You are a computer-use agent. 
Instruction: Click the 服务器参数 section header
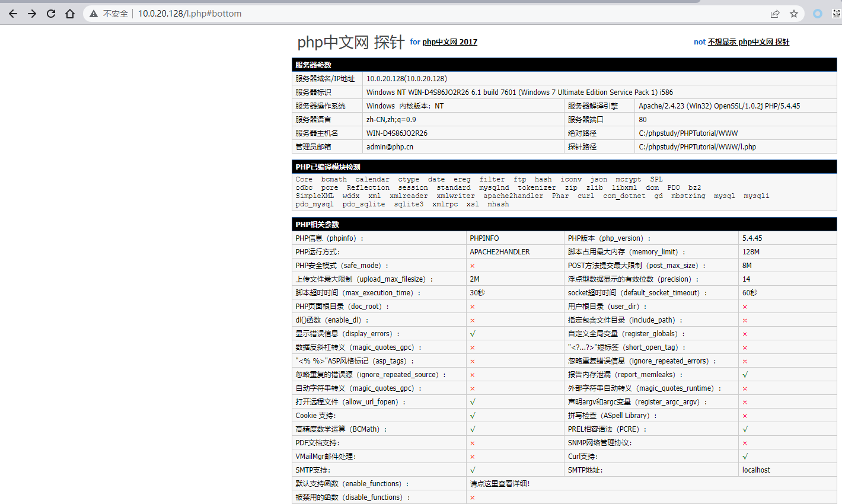point(564,65)
